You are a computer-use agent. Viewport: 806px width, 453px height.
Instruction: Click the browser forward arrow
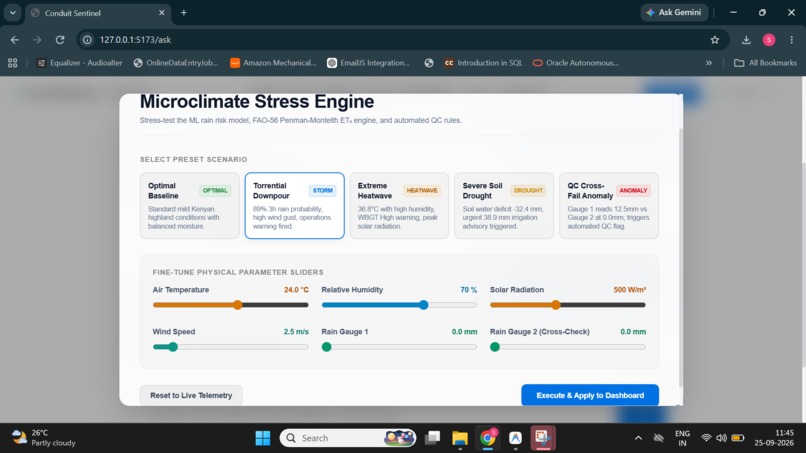coord(37,40)
